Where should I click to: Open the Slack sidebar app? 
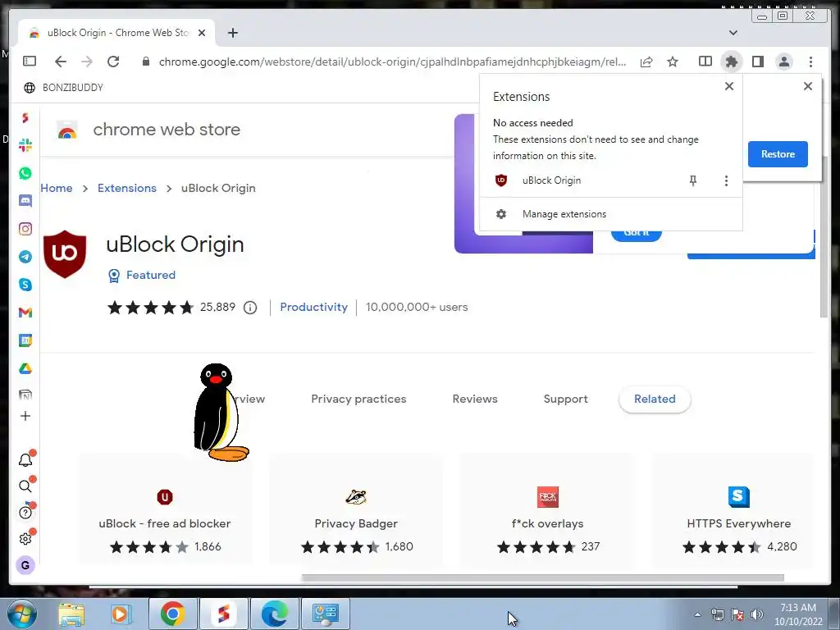pos(25,145)
